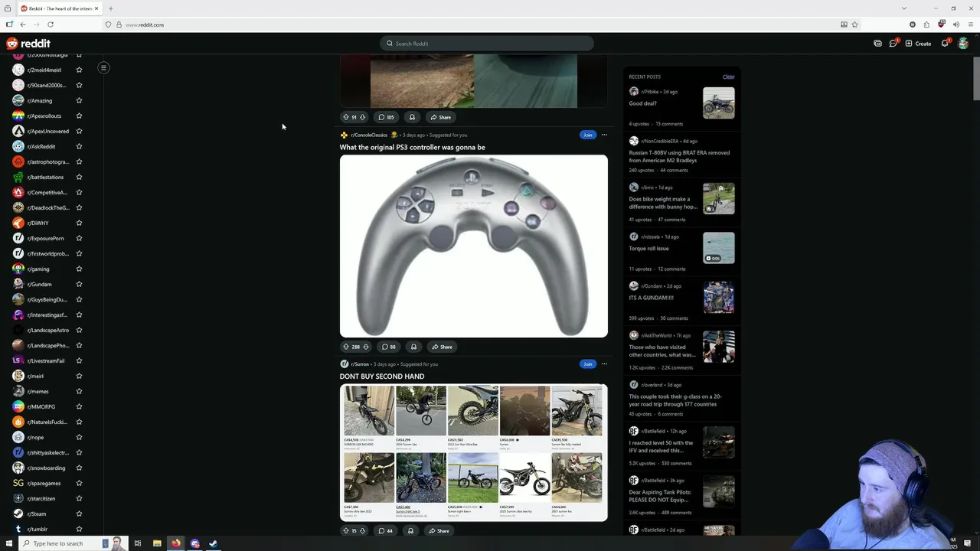Upvote the DONT BUY SECOND HAND post
The width and height of the screenshot is (980, 551).
click(x=345, y=530)
